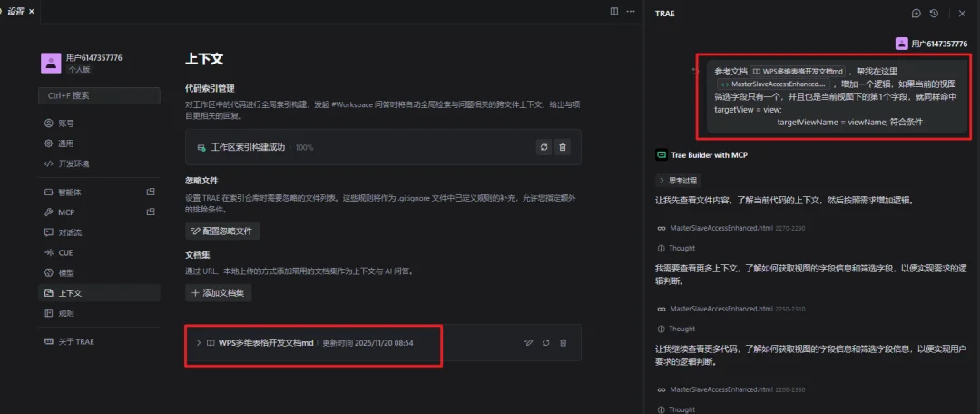Open MasterSlaveAccessEnhanced.html lines 2200-2350

click(x=731, y=389)
